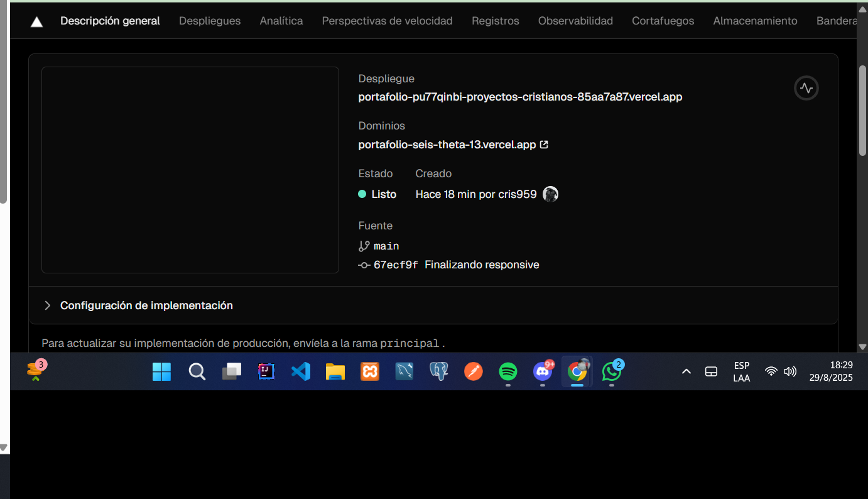Screen dimensions: 868x499
Task: Open the widgets icon with badge 3
Action: [36, 371]
